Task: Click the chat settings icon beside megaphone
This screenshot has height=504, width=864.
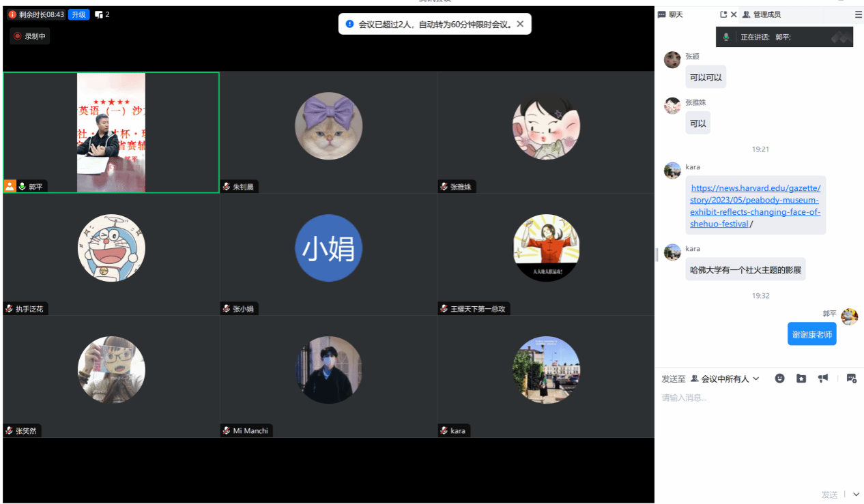Action: tap(851, 379)
